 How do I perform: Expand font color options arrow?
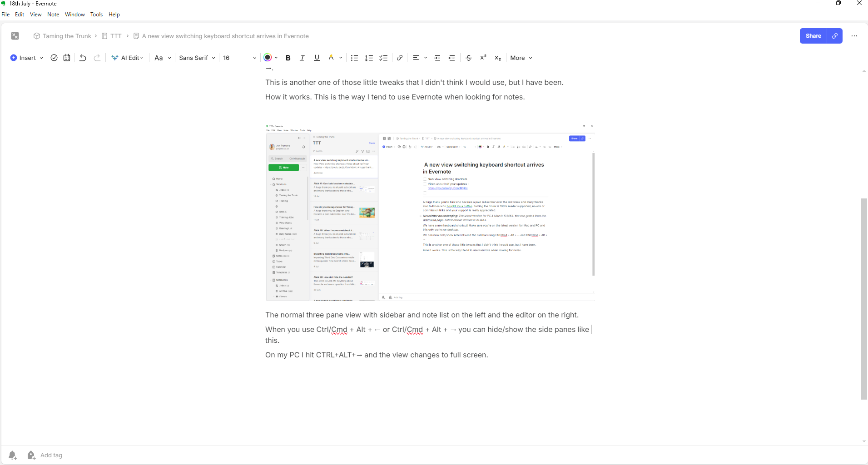(276, 58)
